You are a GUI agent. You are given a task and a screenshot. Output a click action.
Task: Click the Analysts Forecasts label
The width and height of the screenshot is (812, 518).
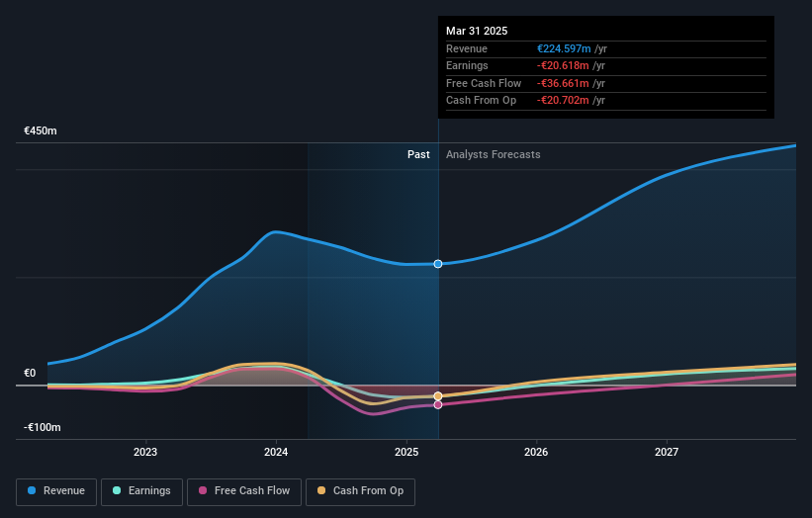493,154
